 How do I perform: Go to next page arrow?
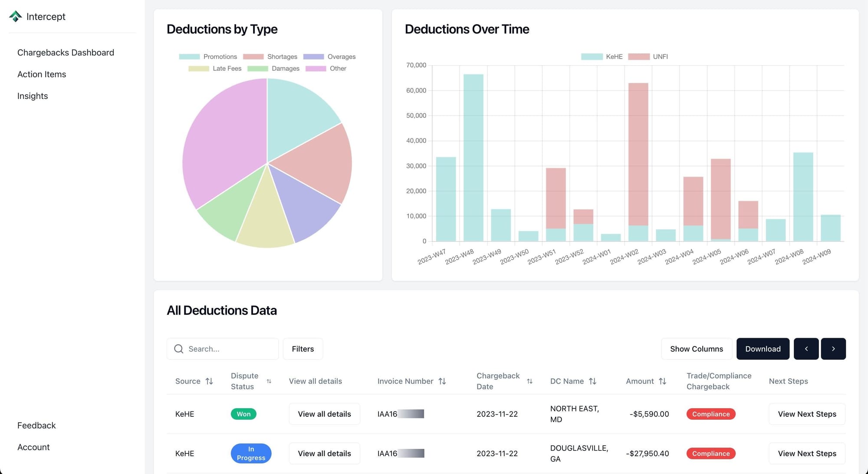(833, 349)
